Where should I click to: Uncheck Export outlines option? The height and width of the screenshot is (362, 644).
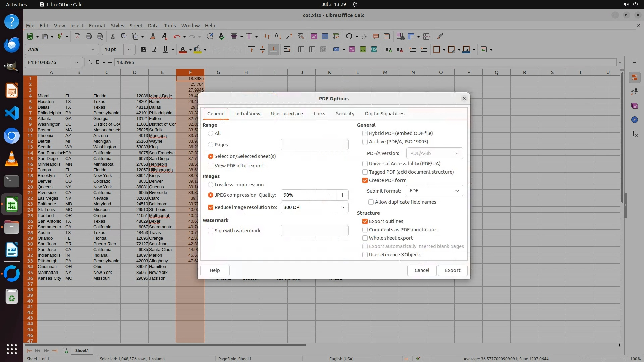click(365, 221)
